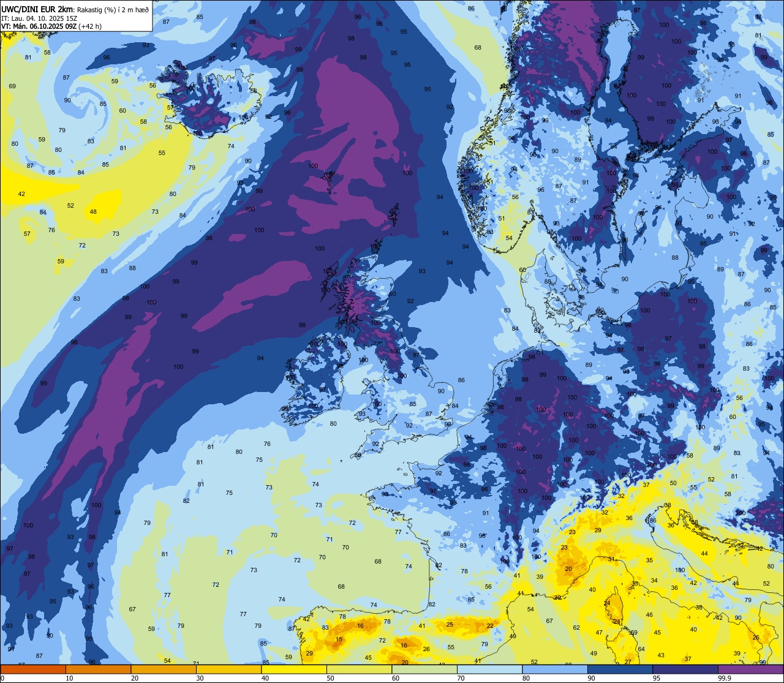This screenshot has height=683, width=784.
Task: Click the 0–10 dark orange legend swatch
Action: click(33, 670)
